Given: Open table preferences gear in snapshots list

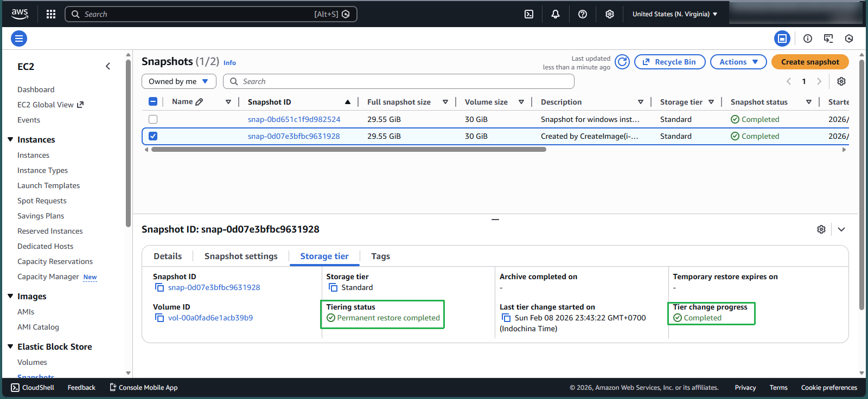Looking at the screenshot, I should click(x=841, y=81).
